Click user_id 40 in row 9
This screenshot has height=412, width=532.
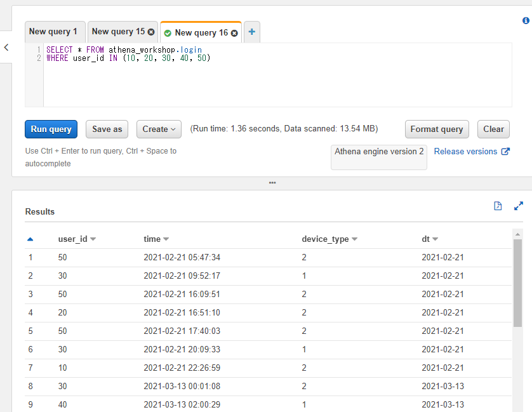[x=62, y=404]
